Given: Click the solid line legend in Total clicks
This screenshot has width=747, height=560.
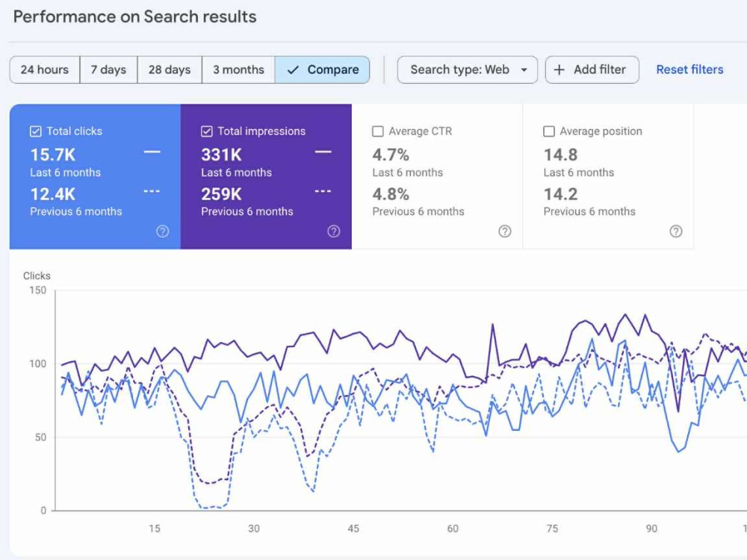Looking at the screenshot, I should pyautogui.click(x=152, y=152).
